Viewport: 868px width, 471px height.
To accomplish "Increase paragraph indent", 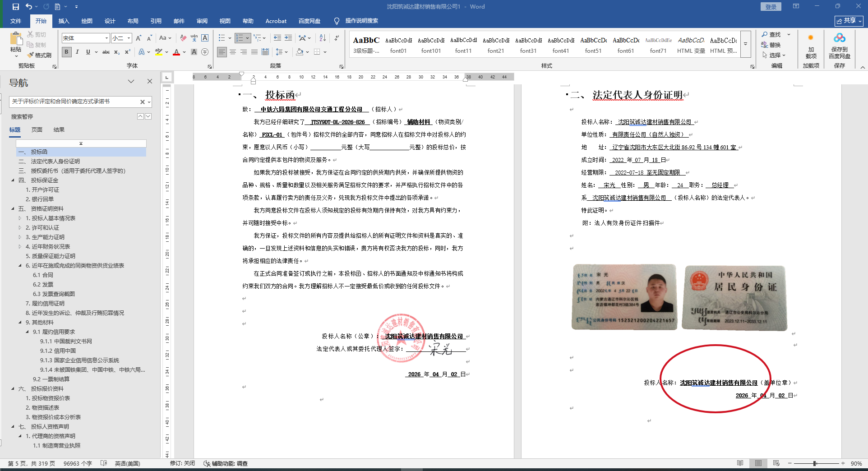I will click(x=288, y=38).
